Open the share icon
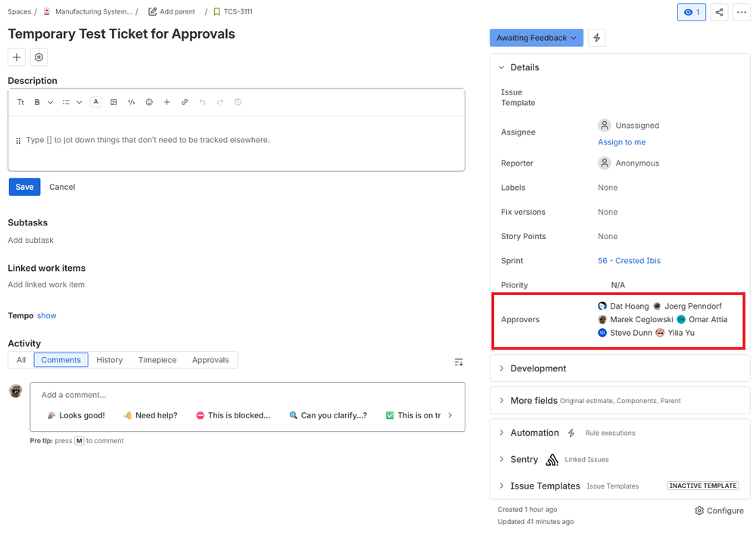The width and height of the screenshot is (756, 534). click(x=719, y=12)
